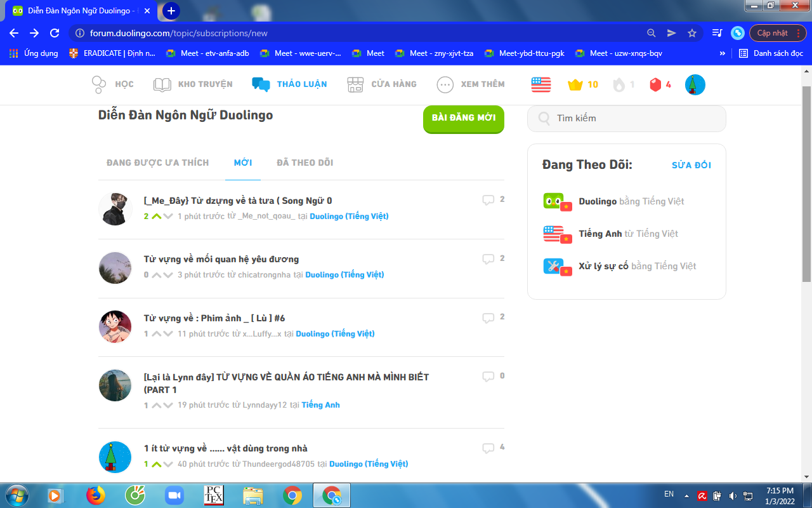The width and height of the screenshot is (812, 508).
Task: Reload the page
Action: (x=55, y=33)
